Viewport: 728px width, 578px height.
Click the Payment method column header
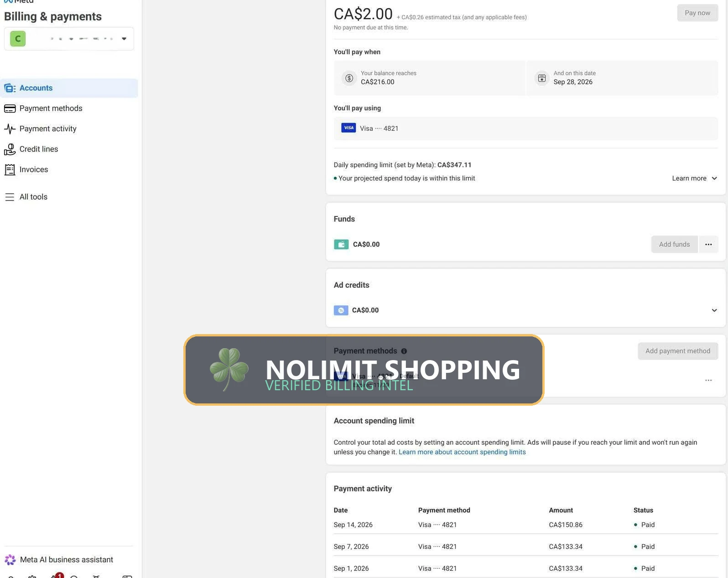444,511
